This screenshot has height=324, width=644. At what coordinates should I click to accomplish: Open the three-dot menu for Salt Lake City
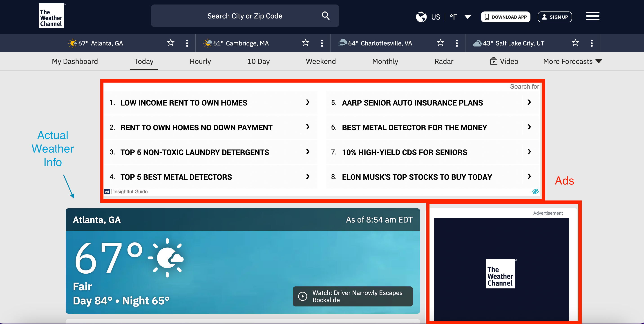pyautogui.click(x=592, y=43)
